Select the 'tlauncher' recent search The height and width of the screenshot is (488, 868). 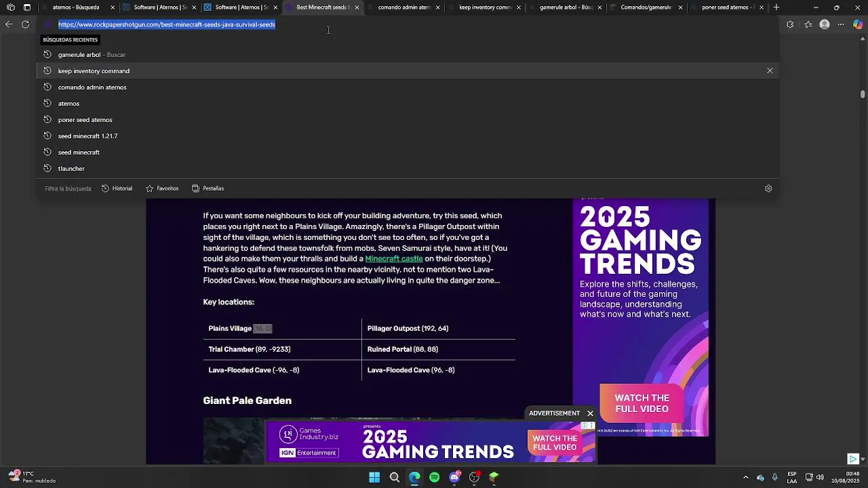pos(407,168)
